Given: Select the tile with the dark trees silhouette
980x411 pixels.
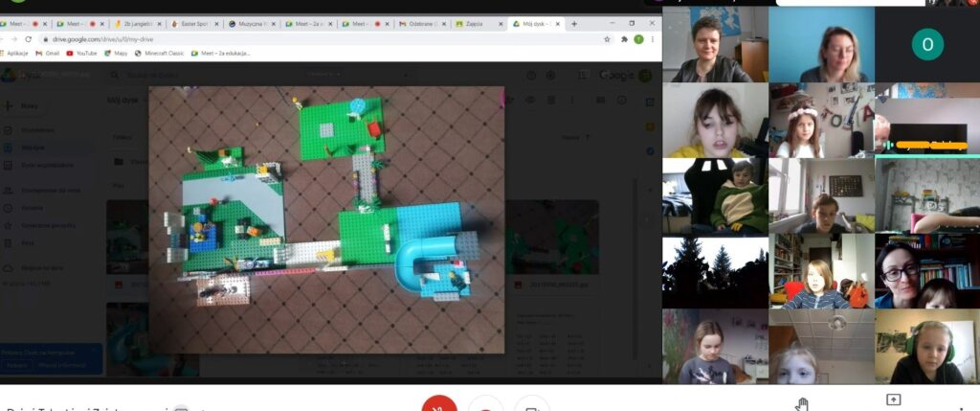Looking at the screenshot, I should (716, 271).
